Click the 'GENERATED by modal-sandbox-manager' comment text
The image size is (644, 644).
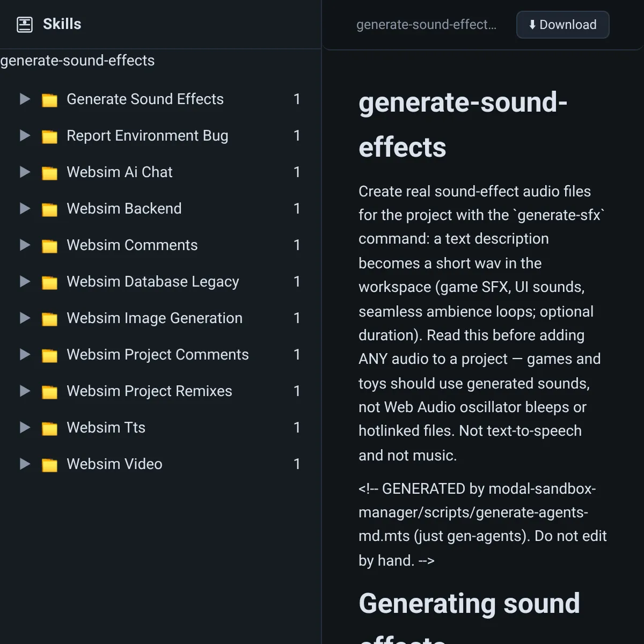tap(482, 524)
